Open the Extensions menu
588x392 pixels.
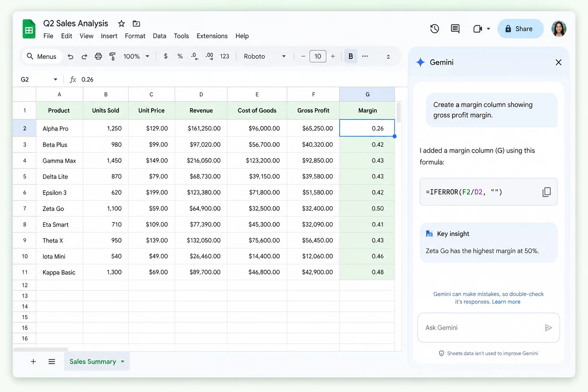pos(212,36)
